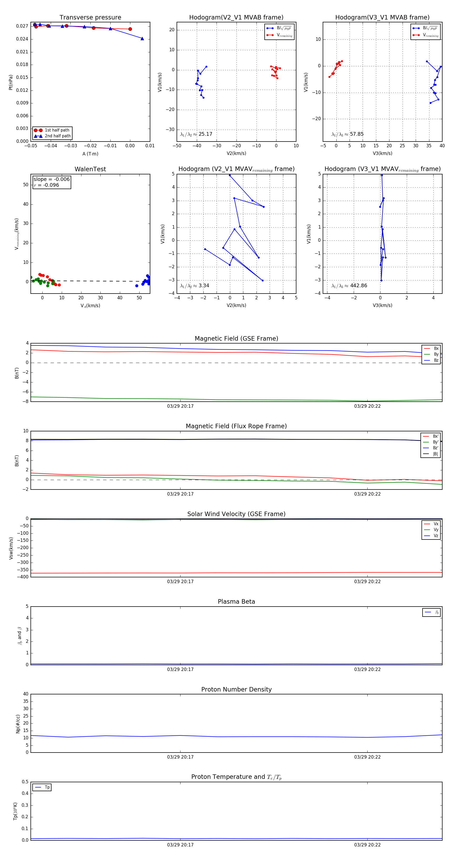Viewport: 473px width, 868px height.
Task: Click V_remaining legend entry in V2_V1 MVAB hodogram
Action: 279,35
